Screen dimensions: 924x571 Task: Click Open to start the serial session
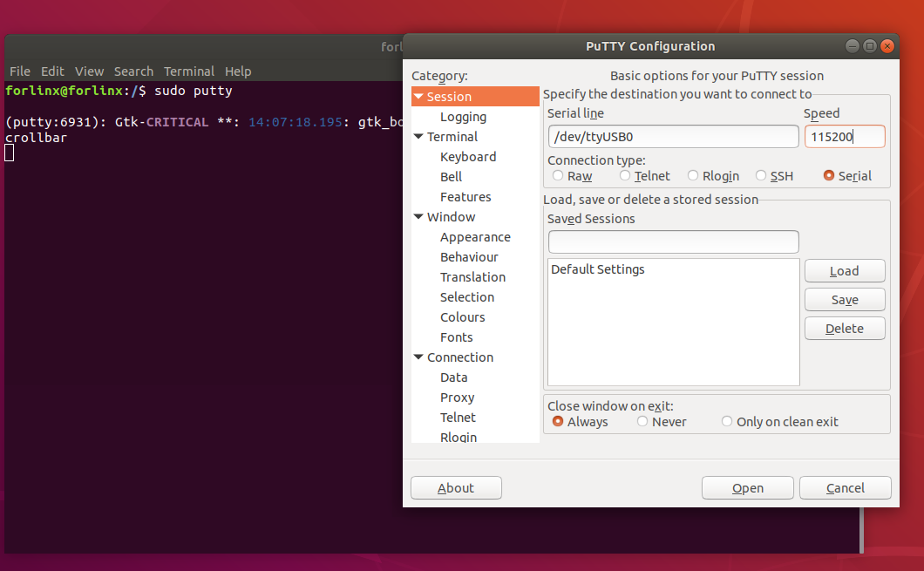(747, 487)
